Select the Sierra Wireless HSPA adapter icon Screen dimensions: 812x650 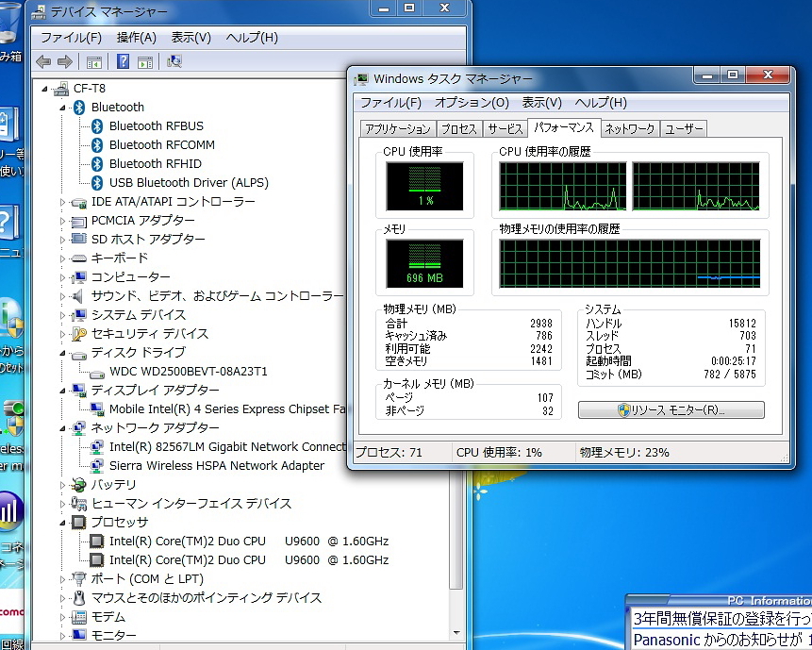tap(97, 466)
